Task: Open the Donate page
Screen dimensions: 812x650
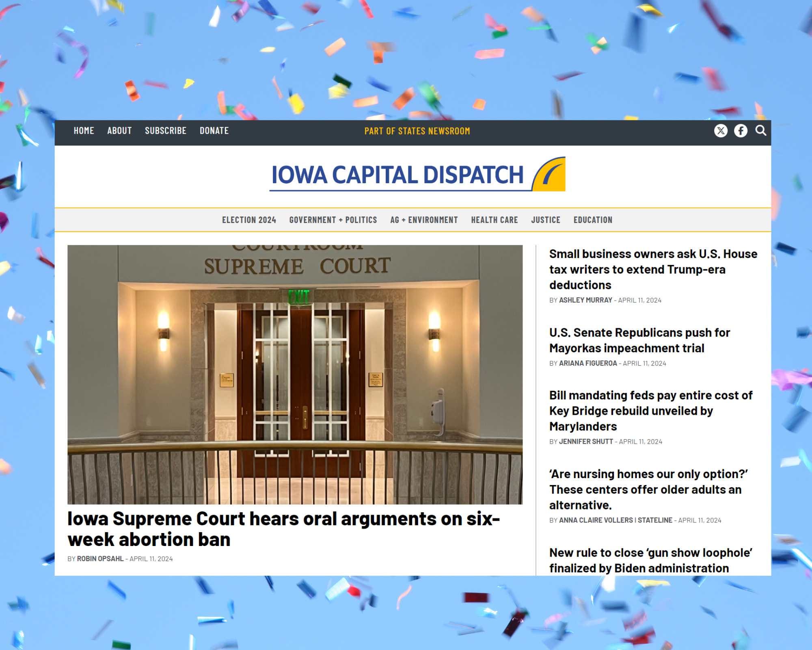Action: [x=214, y=131]
